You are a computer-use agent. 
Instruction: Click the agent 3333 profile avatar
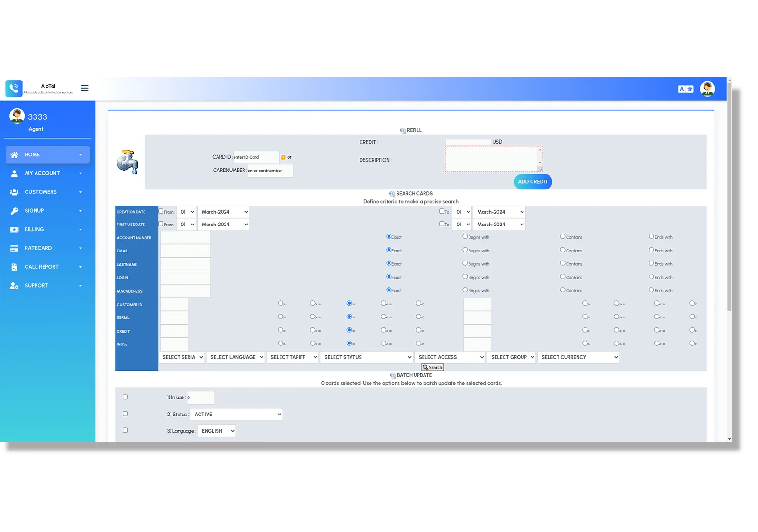click(x=17, y=116)
